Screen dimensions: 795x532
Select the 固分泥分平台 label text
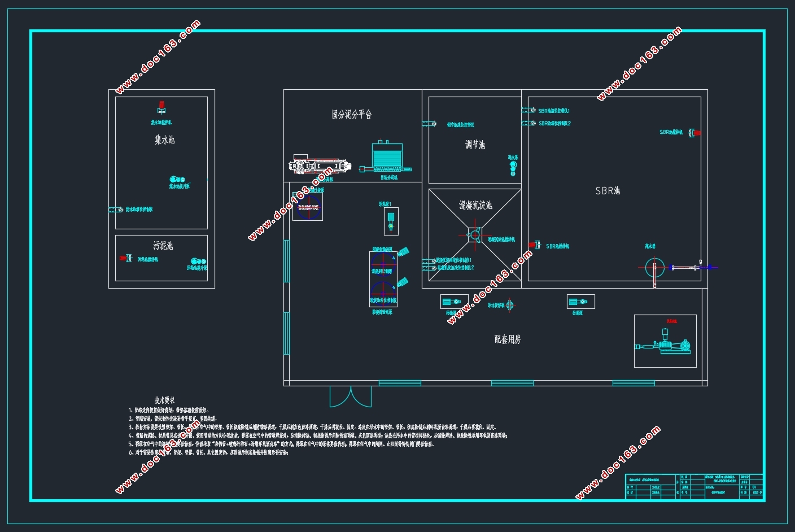(x=351, y=115)
